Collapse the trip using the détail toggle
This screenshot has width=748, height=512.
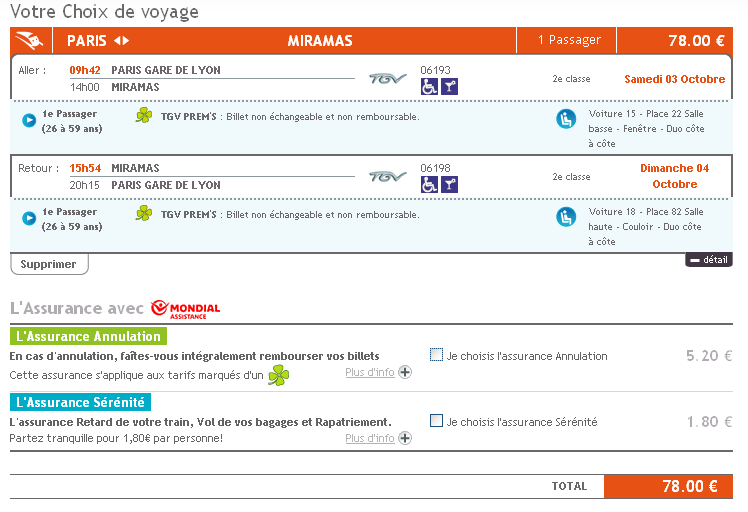pos(709,260)
